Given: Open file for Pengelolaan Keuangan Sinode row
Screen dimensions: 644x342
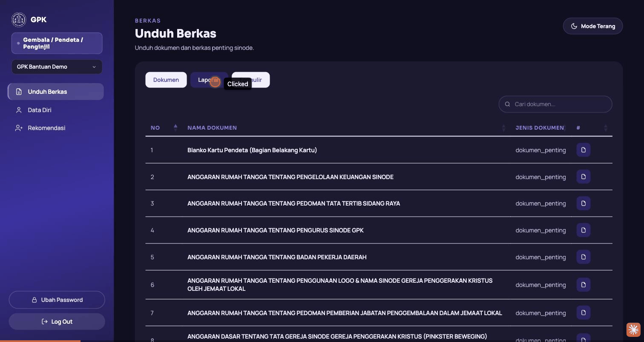Looking at the screenshot, I should tap(583, 177).
